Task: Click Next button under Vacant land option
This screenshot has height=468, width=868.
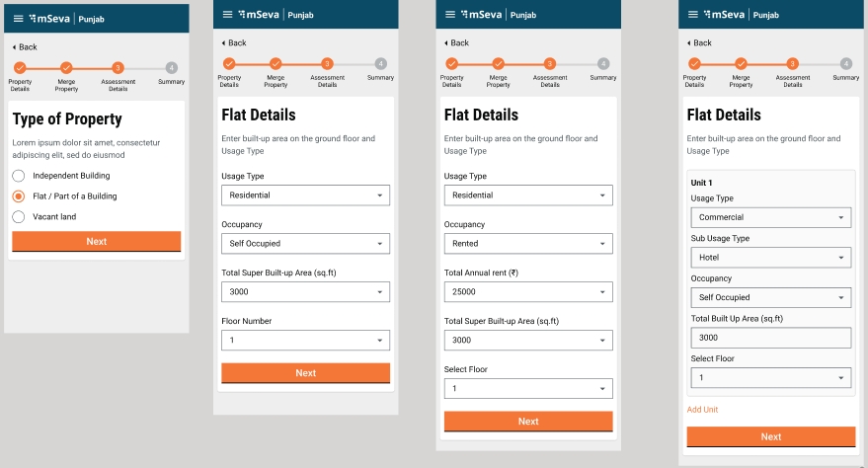Action: point(97,242)
